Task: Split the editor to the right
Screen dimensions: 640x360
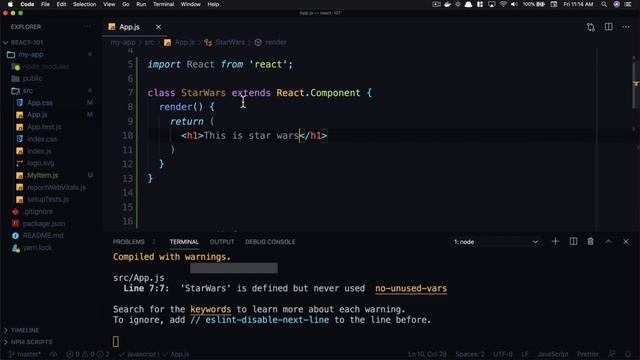Action: 609,27
